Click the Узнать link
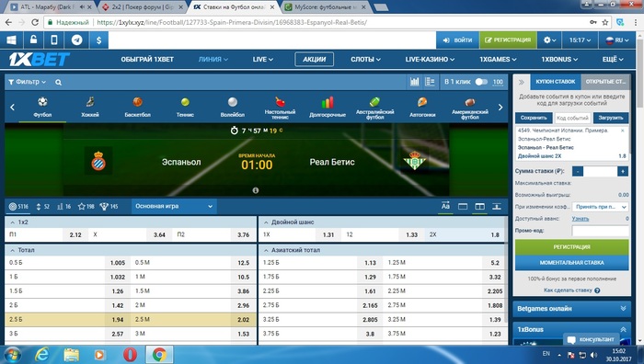The width and height of the screenshot is (644, 364). [x=581, y=219]
